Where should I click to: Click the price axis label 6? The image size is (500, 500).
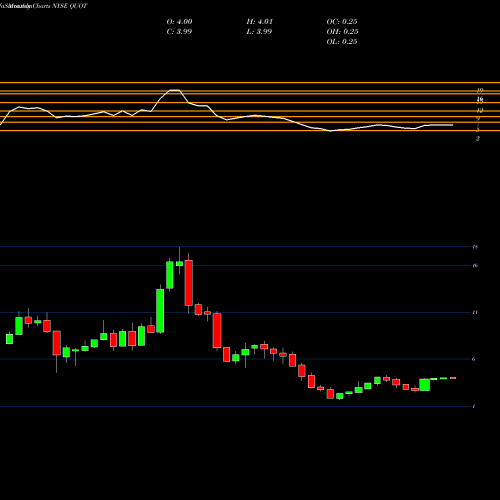474,359
